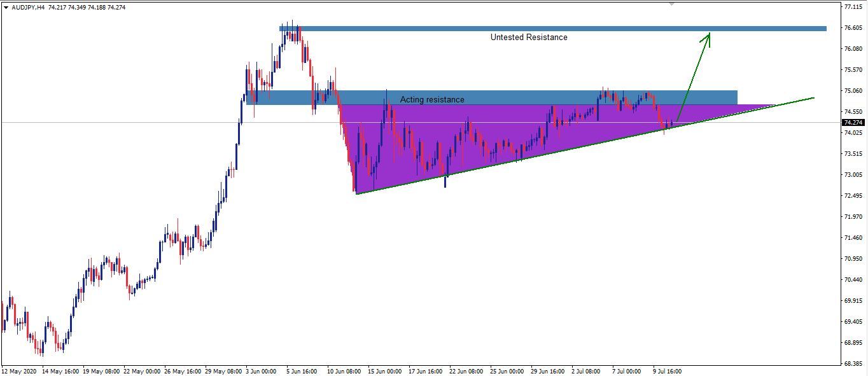Click the 68.895 price axis label

point(853,343)
